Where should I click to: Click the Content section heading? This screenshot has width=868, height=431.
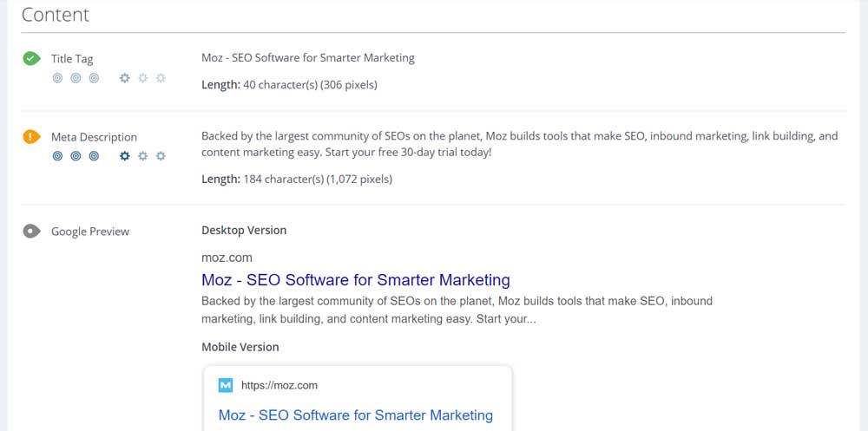click(x=56, y=15)
